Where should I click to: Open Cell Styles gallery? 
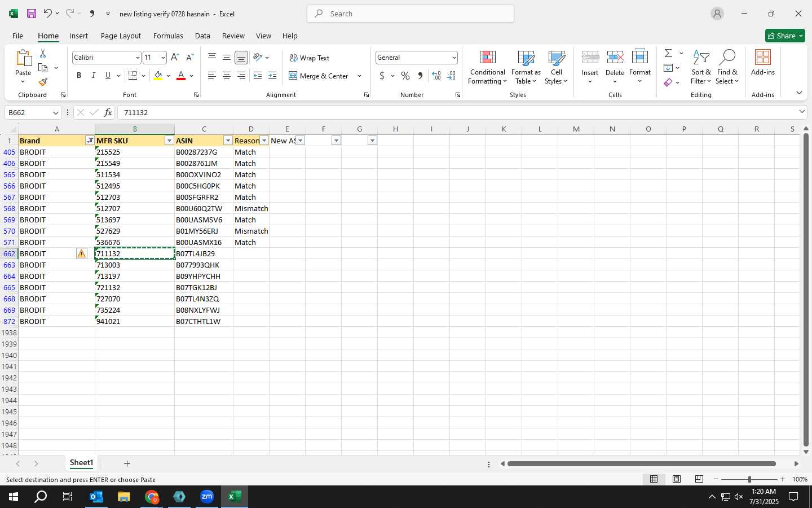pos(557,68)
